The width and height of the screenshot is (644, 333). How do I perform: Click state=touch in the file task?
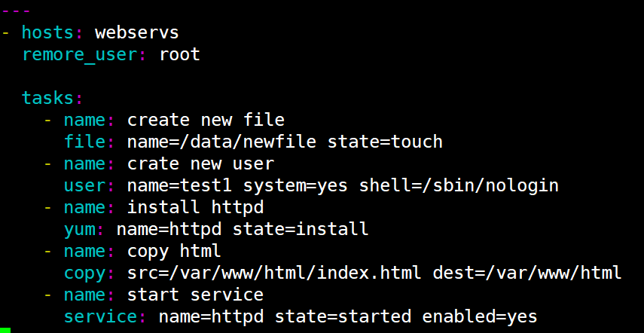(385, 142)
